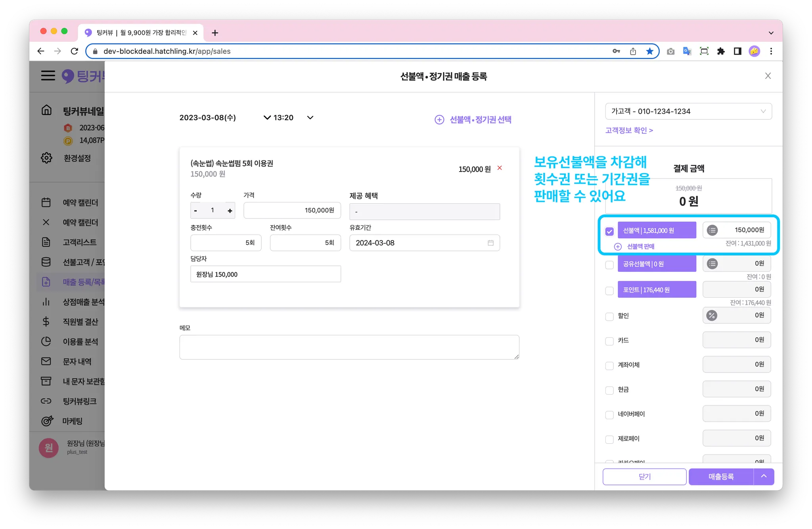Open 예약 캘린더 in the sidebar menu
The height and width of the screenshot is (529, 812).
coord(80,202)
